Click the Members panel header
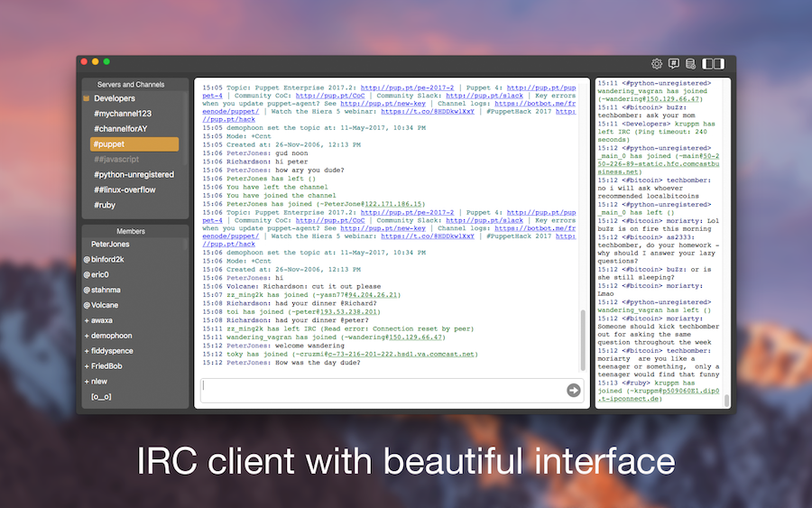This screenshot has width=812, height=508. [x=131, y=231]
